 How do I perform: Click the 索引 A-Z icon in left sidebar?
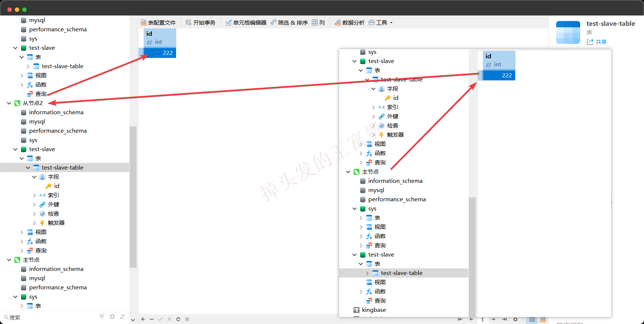pyautogui.click(x=42, y=195)
